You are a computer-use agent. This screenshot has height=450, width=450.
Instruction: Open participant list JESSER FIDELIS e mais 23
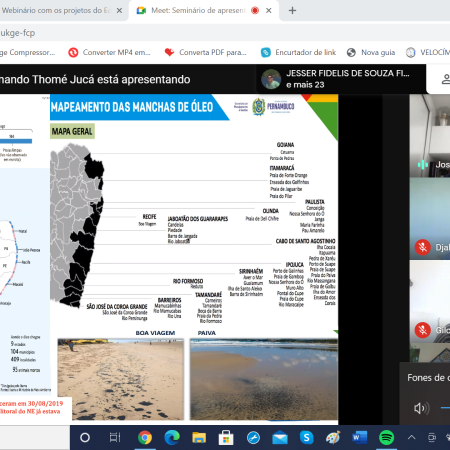341,79
